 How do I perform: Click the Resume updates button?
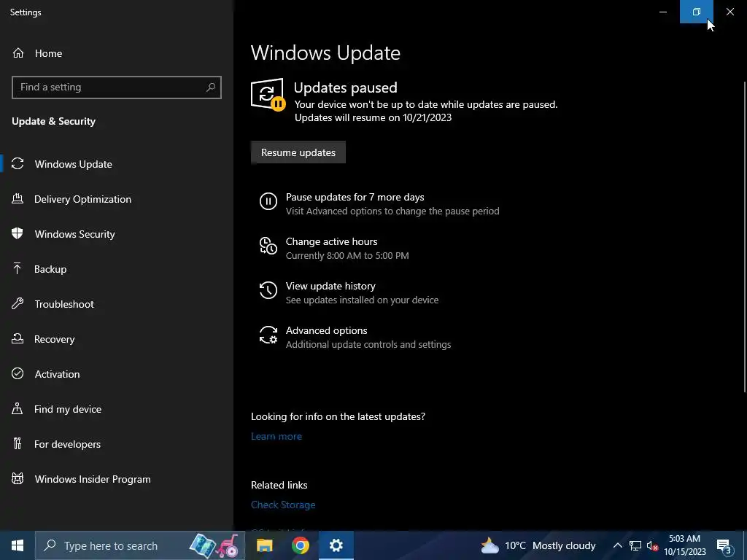(298, 152)
